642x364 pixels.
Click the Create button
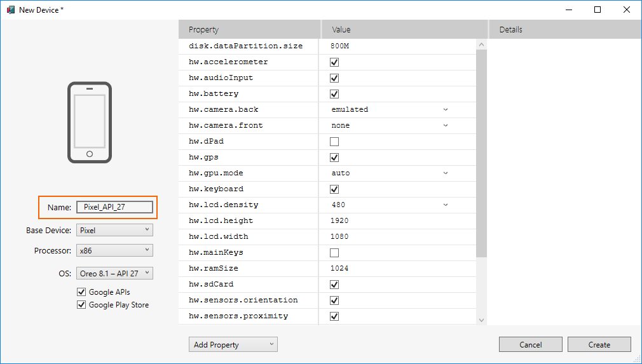(x=599, y=344)
